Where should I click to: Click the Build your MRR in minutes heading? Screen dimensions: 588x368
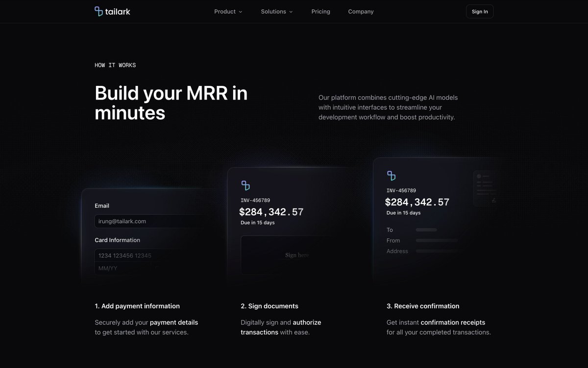171,103
